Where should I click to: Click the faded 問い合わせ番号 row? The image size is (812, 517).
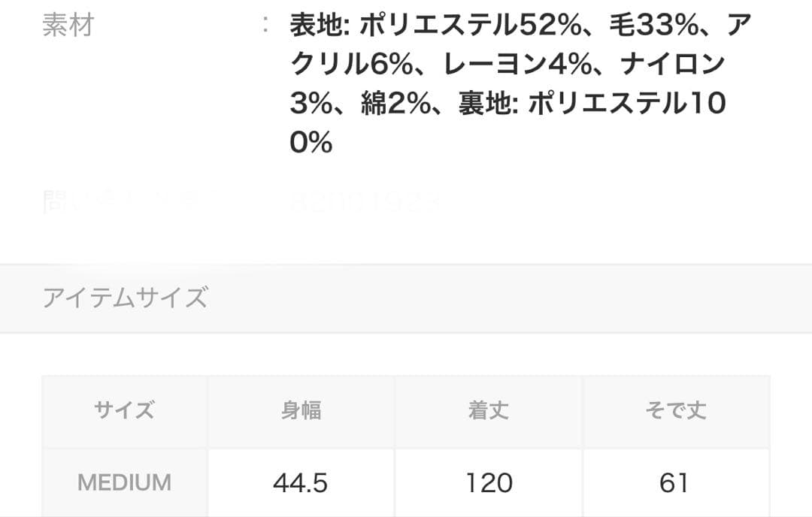coord(241,202)
